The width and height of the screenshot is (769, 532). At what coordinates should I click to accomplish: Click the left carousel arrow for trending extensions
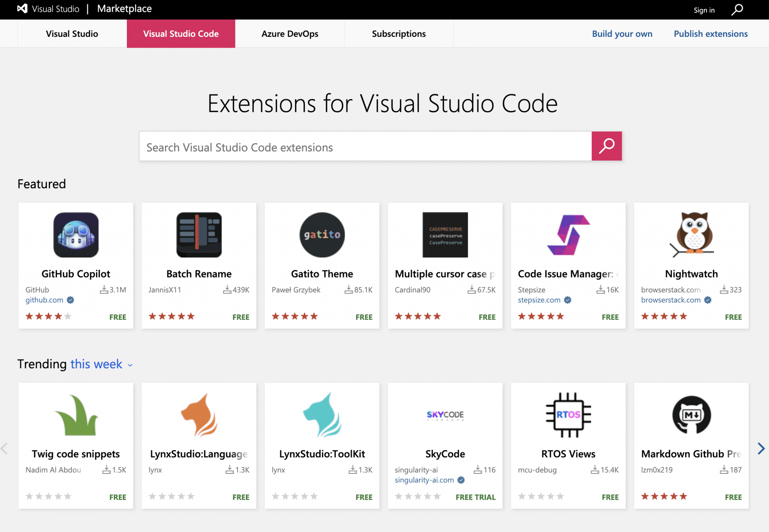point(5,448)
